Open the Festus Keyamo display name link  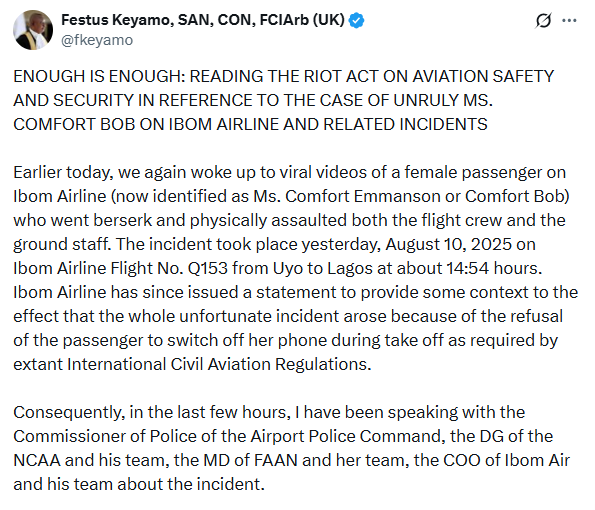pyautogui.click(x=203, y=20)
